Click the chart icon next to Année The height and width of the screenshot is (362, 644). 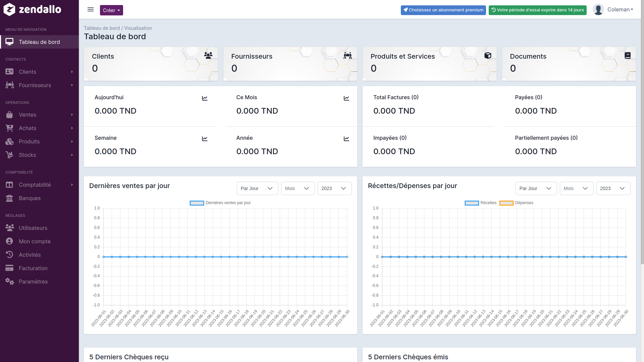coord(346,139)
